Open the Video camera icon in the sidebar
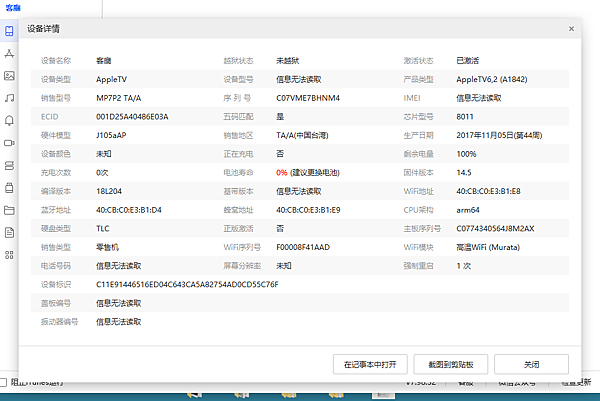 [x=9, y=143]
